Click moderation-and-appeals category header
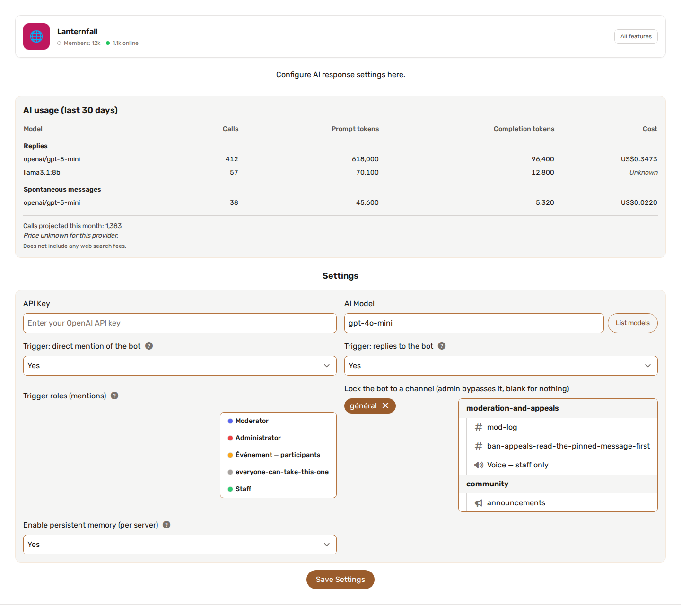 558,408
